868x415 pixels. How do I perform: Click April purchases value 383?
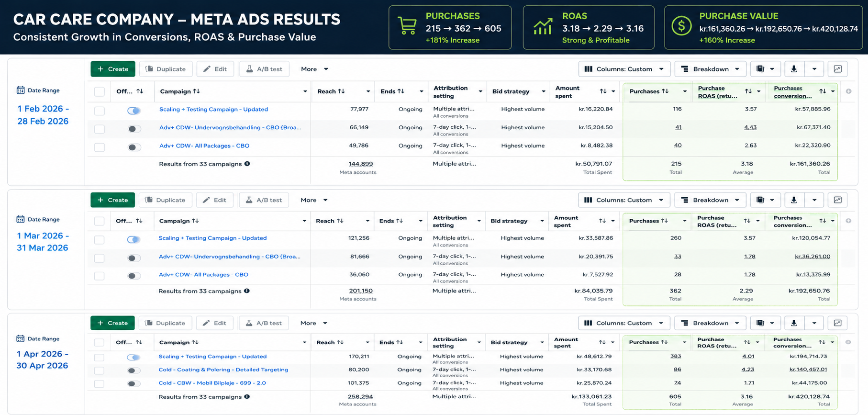pos(676,356)
